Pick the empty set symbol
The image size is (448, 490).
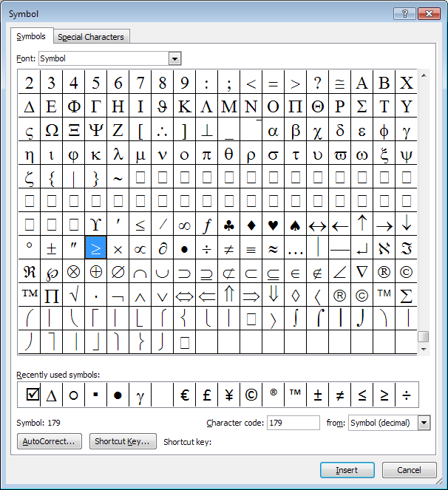click(118, 271)
